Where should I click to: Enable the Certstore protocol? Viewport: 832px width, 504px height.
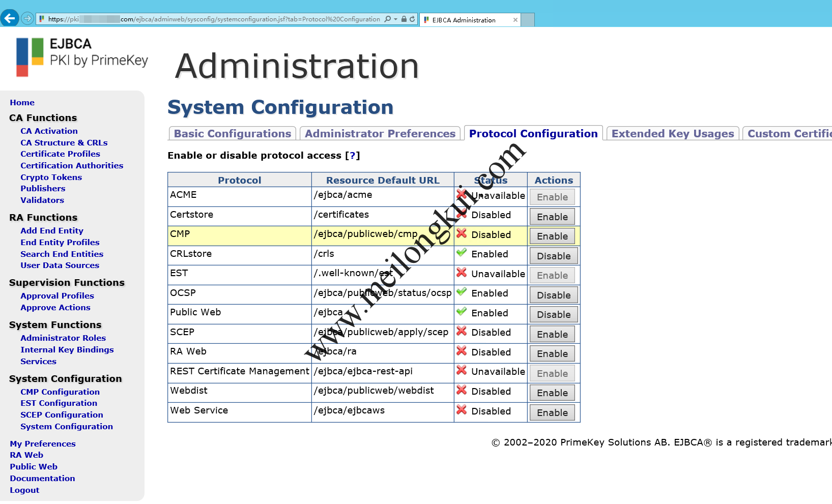click(x=552, y=217)
